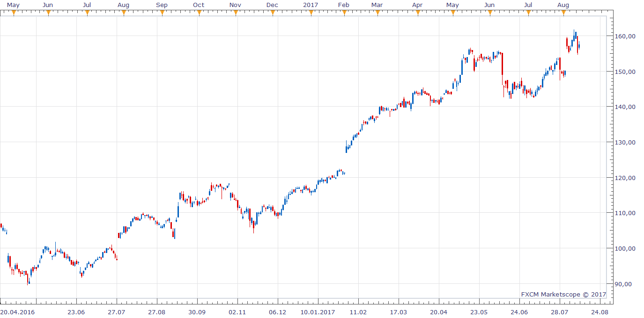Click the 24.06 date label
This screenshot has height=318, width=644.
pyautogui.click(x=519, y=312)
